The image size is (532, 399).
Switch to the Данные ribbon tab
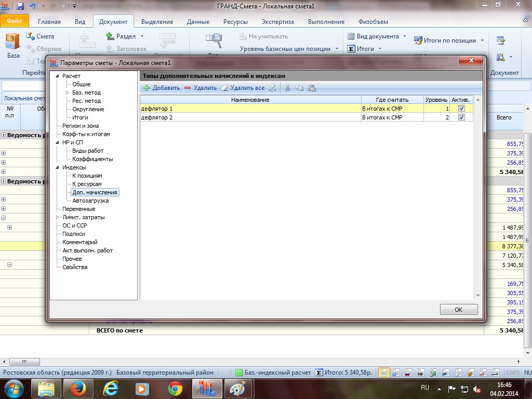(x=198, y=22)
